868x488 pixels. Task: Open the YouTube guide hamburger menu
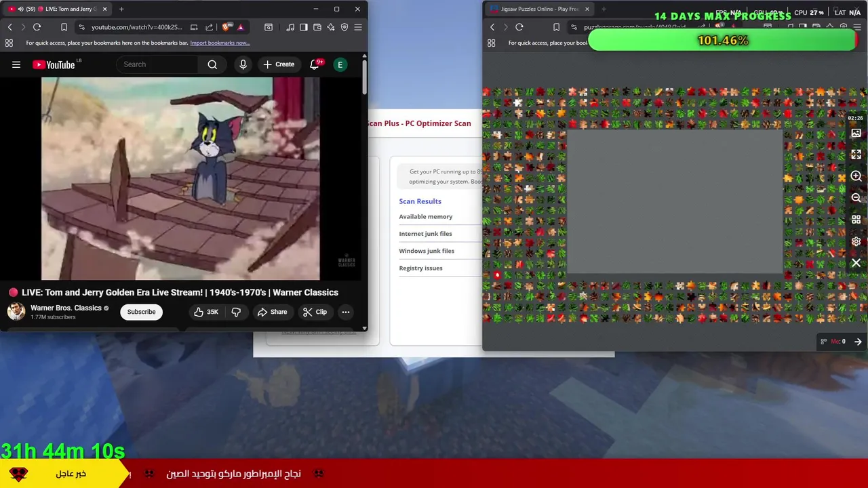coord(16,64)
